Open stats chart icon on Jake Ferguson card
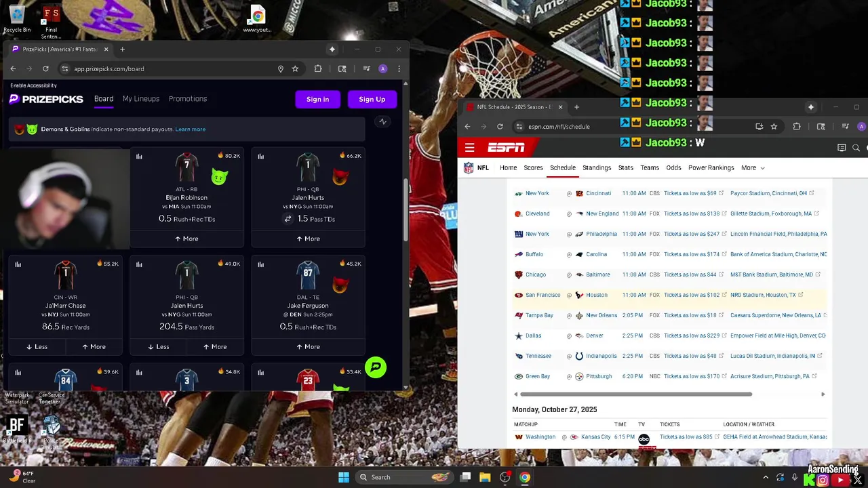 [x=260, y=264]
